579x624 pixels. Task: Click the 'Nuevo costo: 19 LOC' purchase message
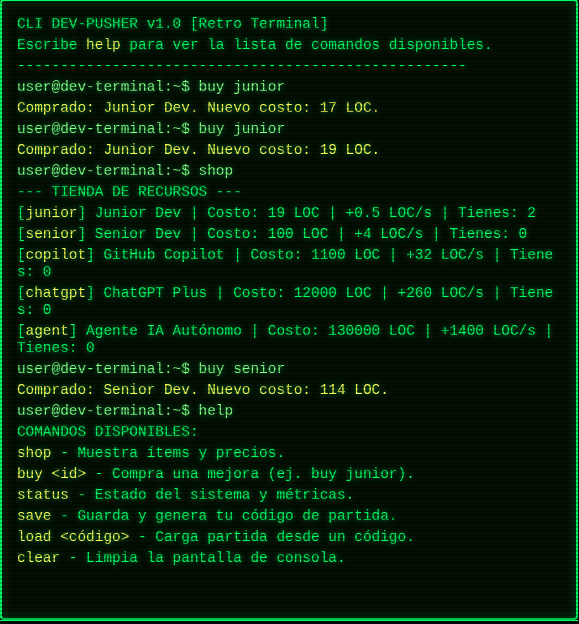(198, 150)
